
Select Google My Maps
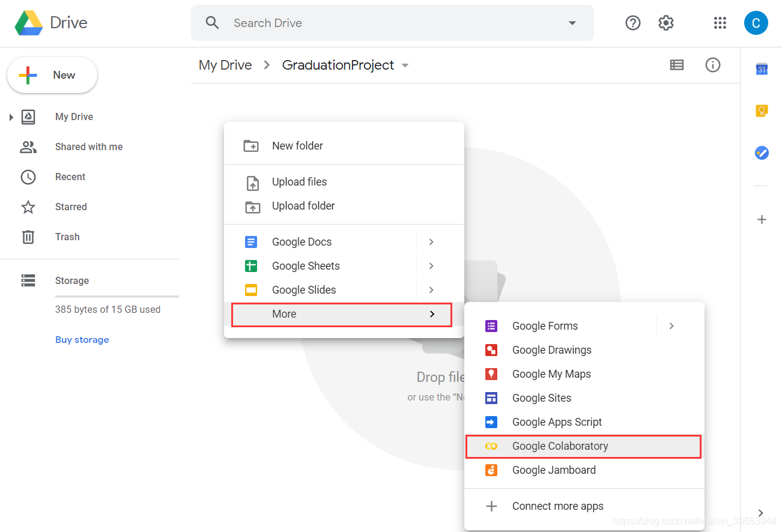(584, 374)
